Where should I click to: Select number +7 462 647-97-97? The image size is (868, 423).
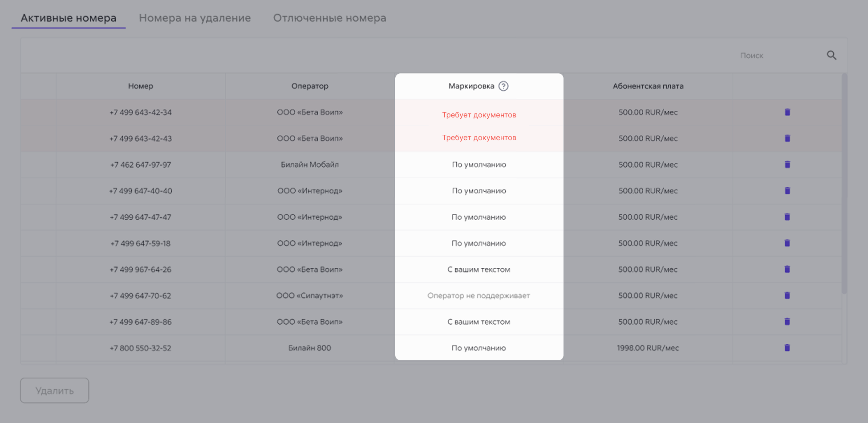coord(141,165)
